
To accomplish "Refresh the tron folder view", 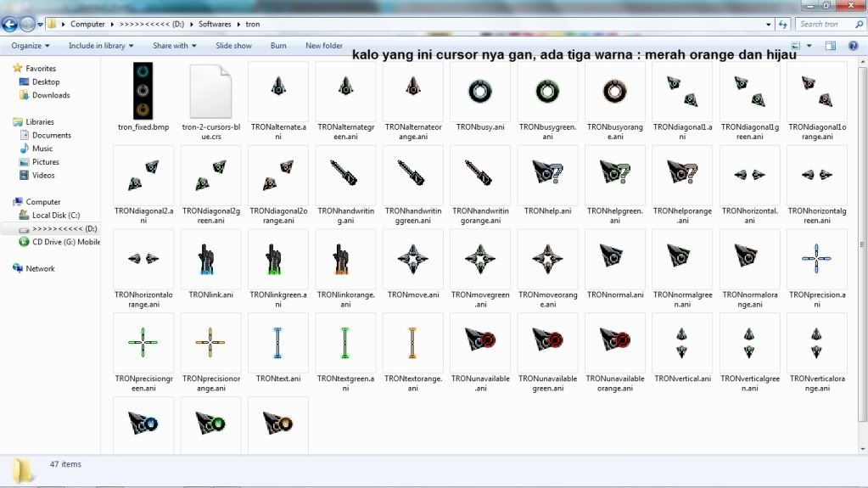I will point(783,25).
